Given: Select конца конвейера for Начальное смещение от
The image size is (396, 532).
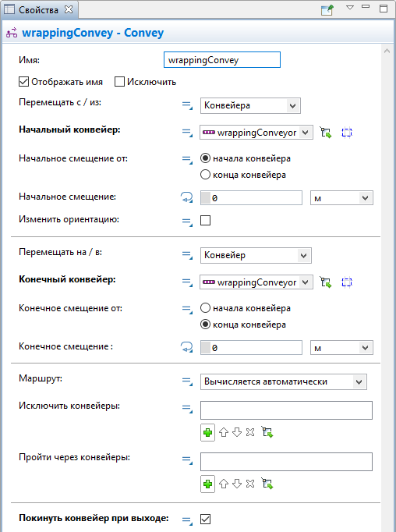Looking at the screenshot, I should [205, 175].
